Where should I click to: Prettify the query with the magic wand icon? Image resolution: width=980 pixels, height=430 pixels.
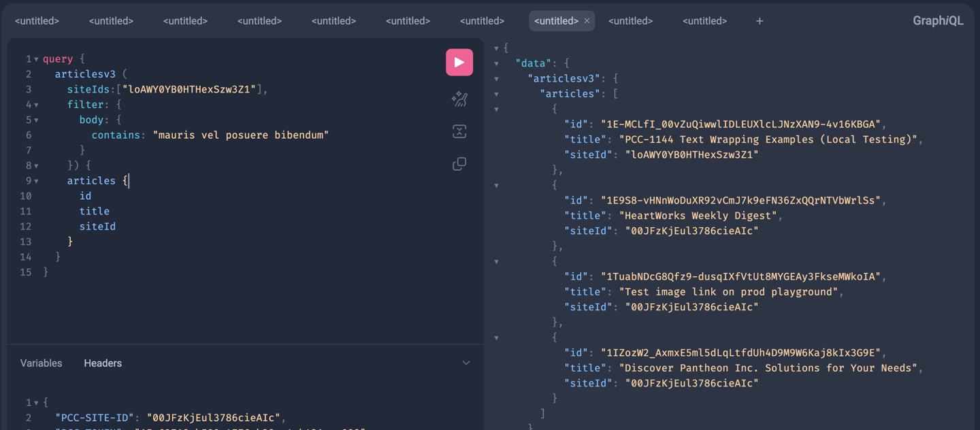[459, 99]
